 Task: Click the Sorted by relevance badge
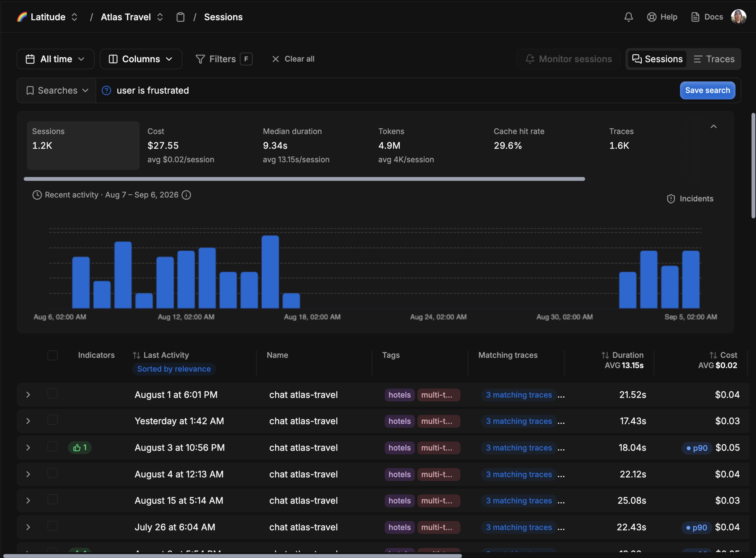pos(174,369)
